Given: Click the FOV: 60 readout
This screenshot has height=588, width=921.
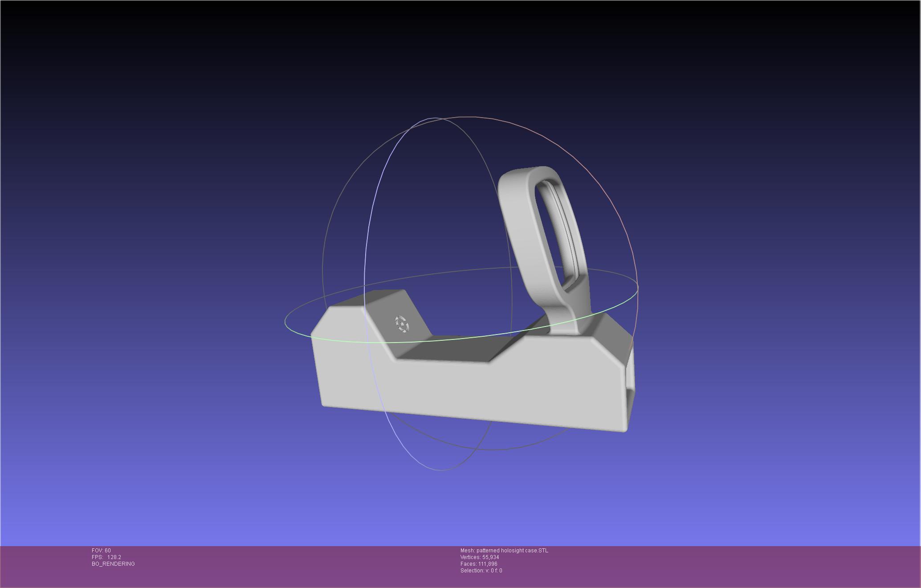Looking at the screenshot, I should 101,551.
